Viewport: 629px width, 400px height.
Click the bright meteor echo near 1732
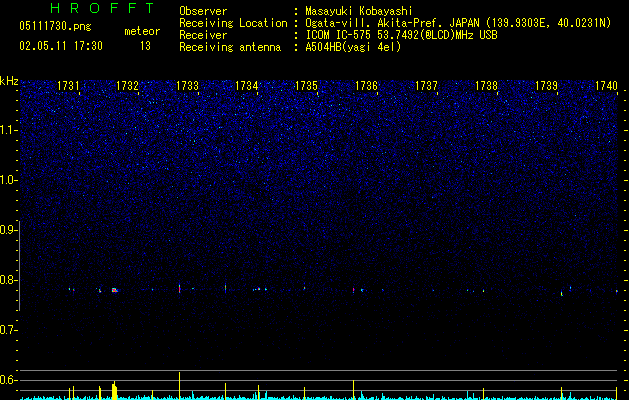(x=114, y=290)
